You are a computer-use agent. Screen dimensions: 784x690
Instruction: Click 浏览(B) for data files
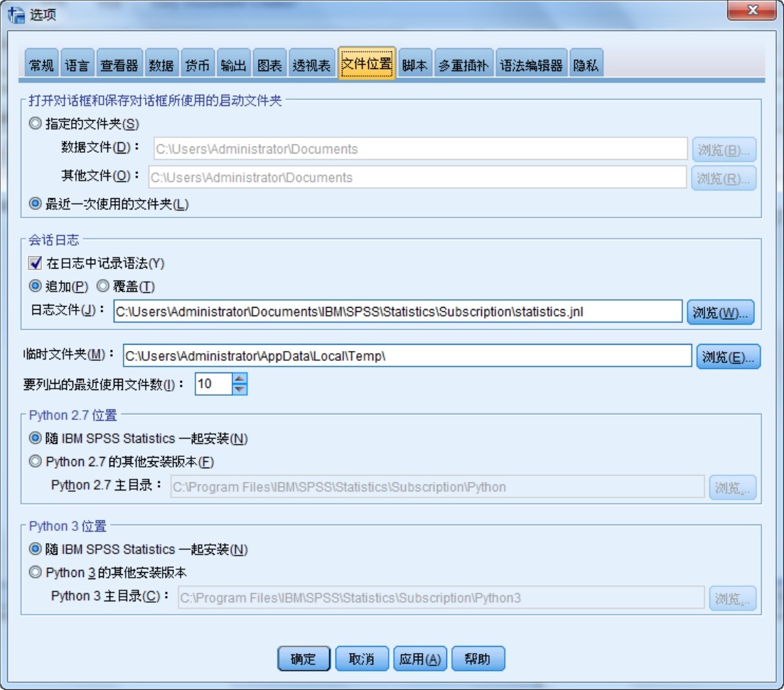pyautogui.click(x=724, y=149)
